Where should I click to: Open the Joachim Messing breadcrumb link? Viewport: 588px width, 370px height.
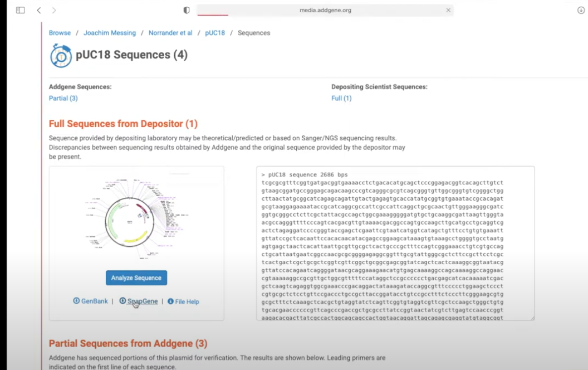(110, 33)
